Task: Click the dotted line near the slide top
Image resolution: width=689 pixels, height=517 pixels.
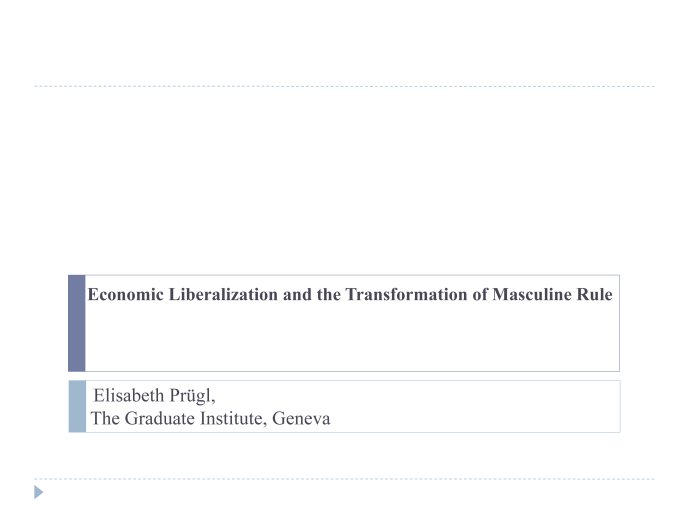Action: pyautogui.click(x=344, y=86)
